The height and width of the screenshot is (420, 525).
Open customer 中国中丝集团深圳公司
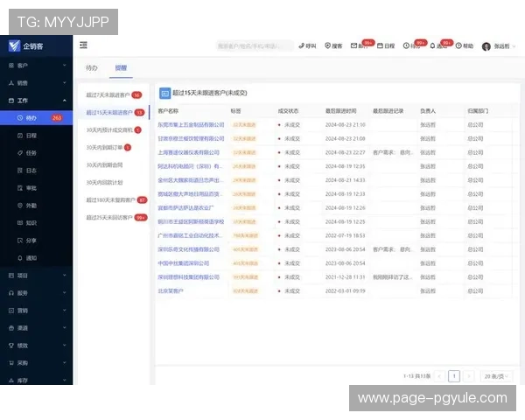click(184, 263)
